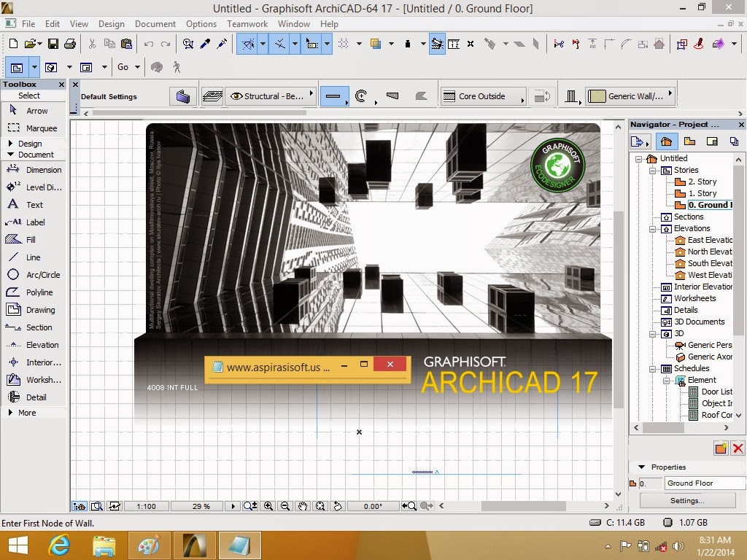Toggle the Project Map navigator view

pyautogui.click(x=666, y=141)
